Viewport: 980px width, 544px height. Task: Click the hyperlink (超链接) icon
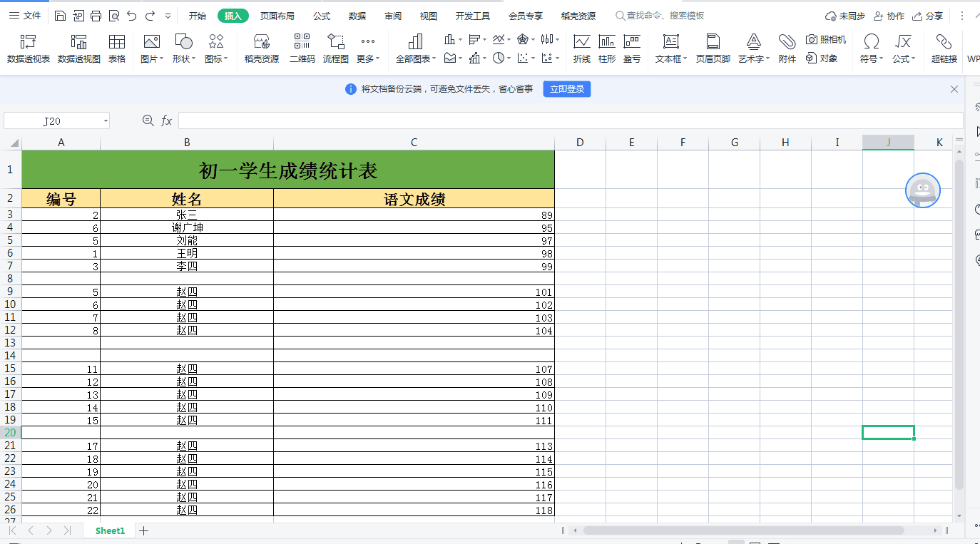click(944, 48)
